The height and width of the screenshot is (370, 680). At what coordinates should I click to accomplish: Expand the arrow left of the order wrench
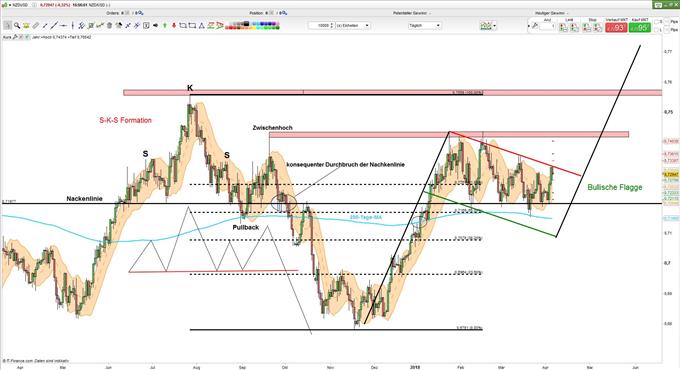pyautogui.click(x=529, y=26)
